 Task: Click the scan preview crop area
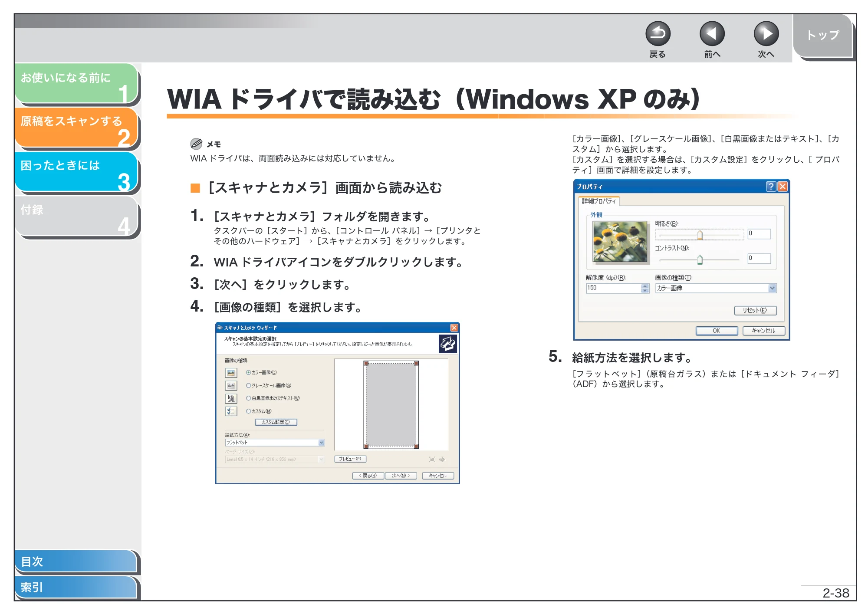[x=391, y=404]
